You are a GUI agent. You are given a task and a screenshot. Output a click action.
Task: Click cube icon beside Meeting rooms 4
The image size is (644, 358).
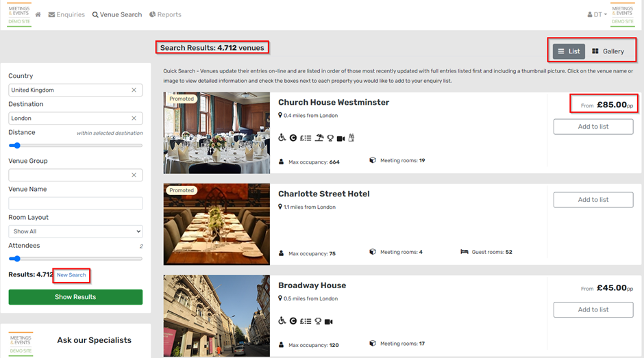(x=373, y=252)
